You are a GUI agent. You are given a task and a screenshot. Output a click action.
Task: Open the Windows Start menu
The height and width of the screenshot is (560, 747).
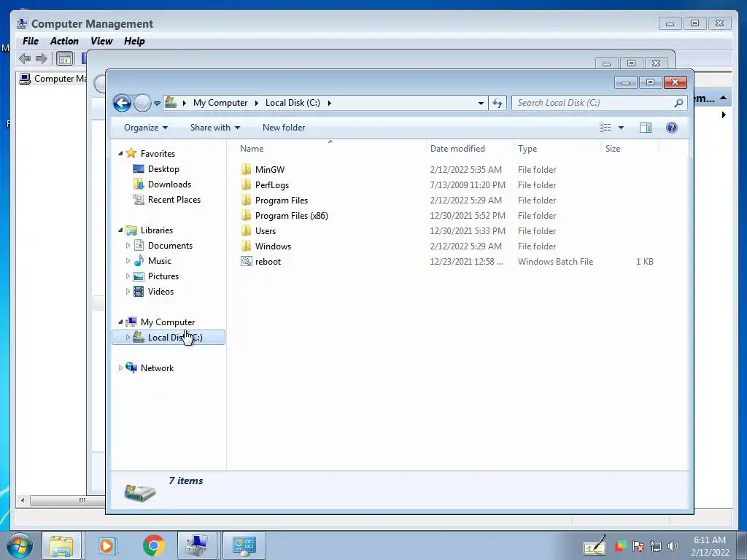pos(20,545)
